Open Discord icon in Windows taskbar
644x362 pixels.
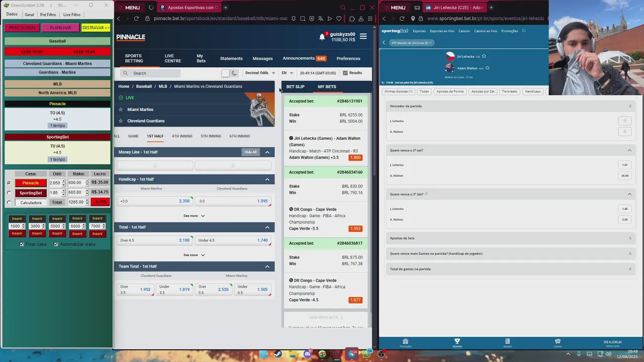pos(307,354)
